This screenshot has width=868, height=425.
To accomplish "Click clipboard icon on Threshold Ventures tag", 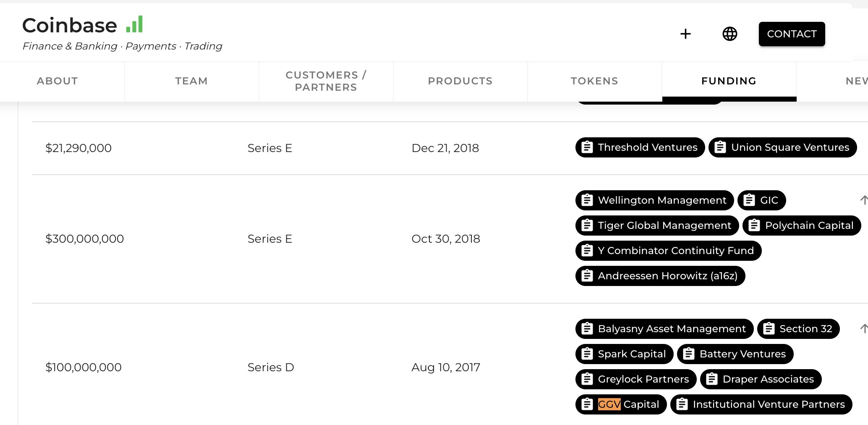I will pyautogui.click(x=587, y=147).
